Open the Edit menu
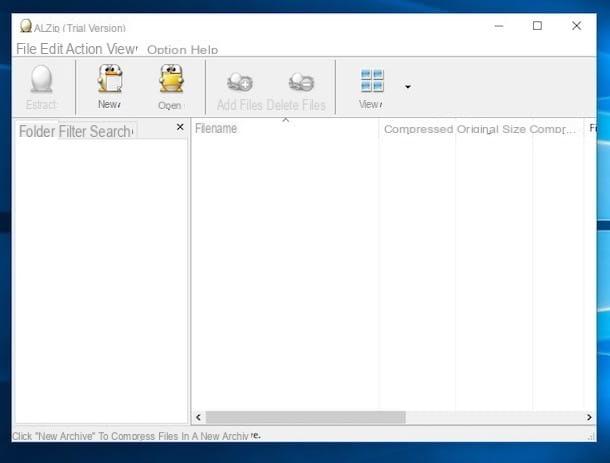Screen dimensions: 610x463 (51, 49)
